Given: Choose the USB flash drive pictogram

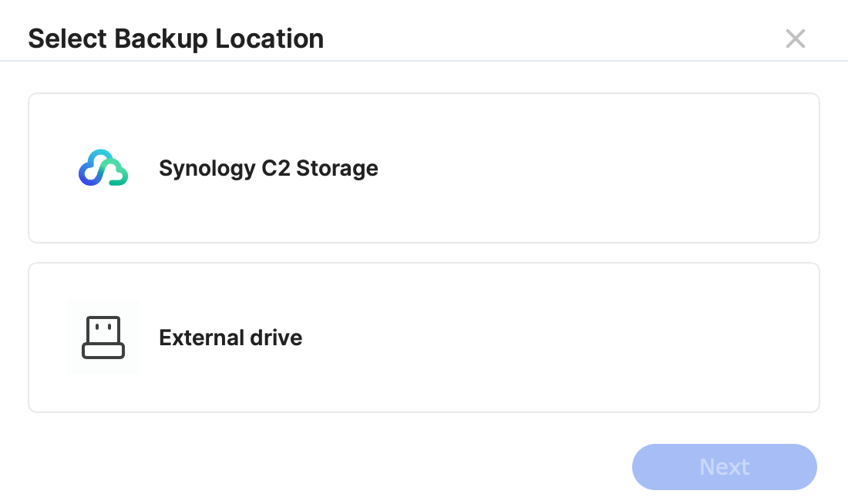Looking at the screenshot, I should coord(103,338).
